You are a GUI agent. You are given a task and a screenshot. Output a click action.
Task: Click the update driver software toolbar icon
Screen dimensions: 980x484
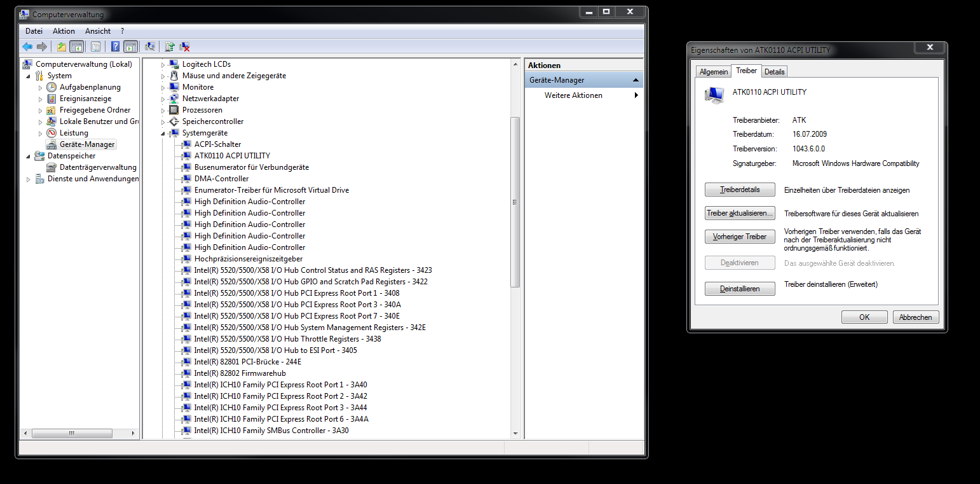tap(170, 46)
